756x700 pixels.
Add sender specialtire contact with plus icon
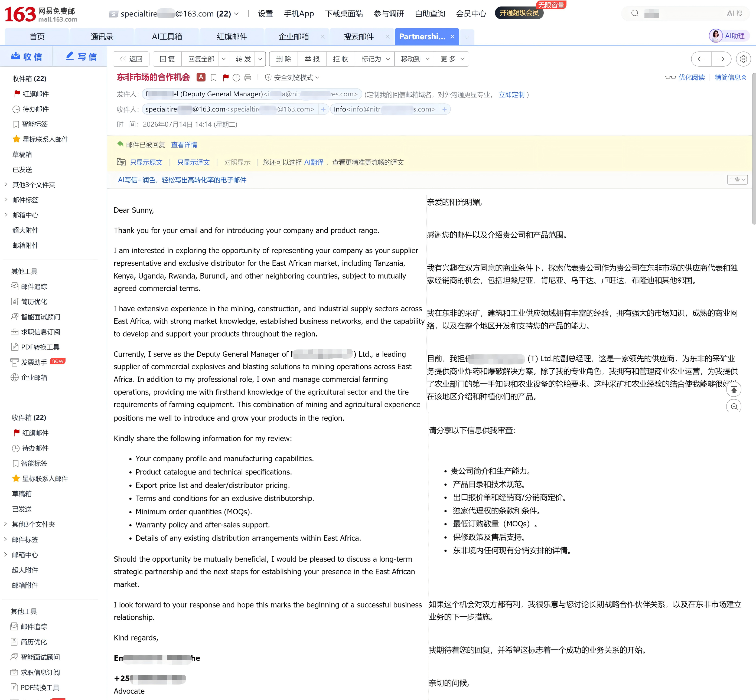(x=323, y=109)
